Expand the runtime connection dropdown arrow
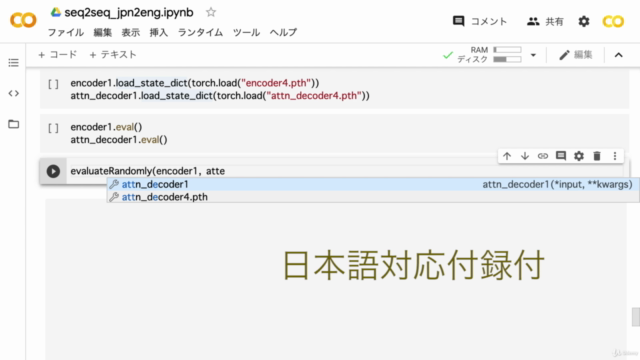The height and width of the screenshot is (360, 640). pos(533,55)
